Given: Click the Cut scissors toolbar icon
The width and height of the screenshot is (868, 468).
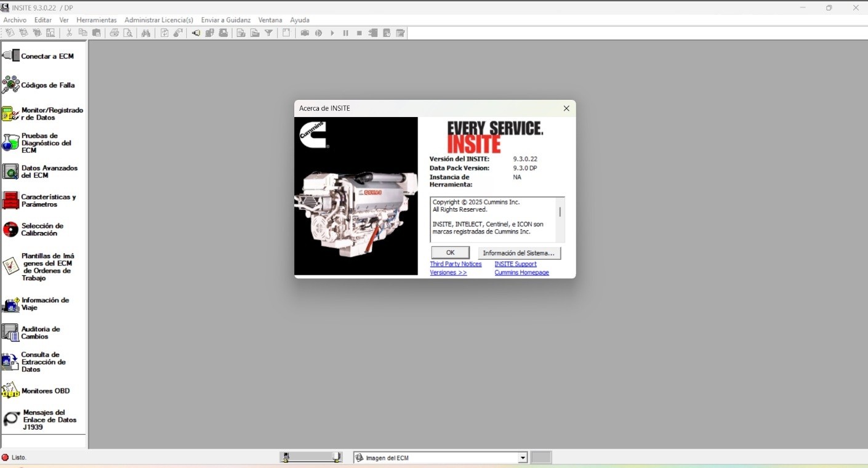Looking at the screenshot, I should 69,33.
